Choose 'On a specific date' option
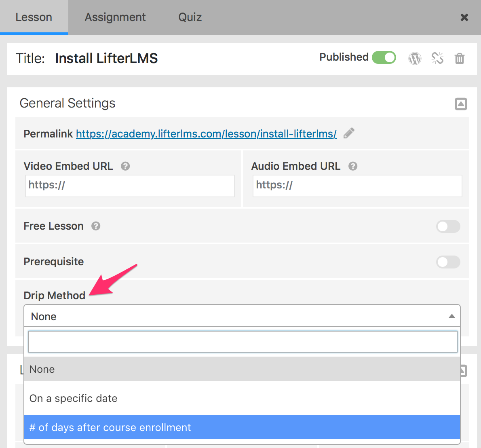 242,398
